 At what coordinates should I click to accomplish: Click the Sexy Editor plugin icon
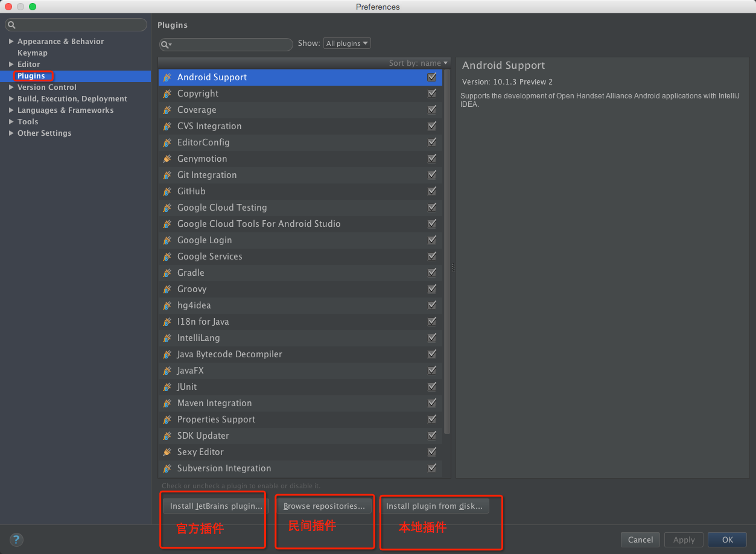[x=167, y=452]
